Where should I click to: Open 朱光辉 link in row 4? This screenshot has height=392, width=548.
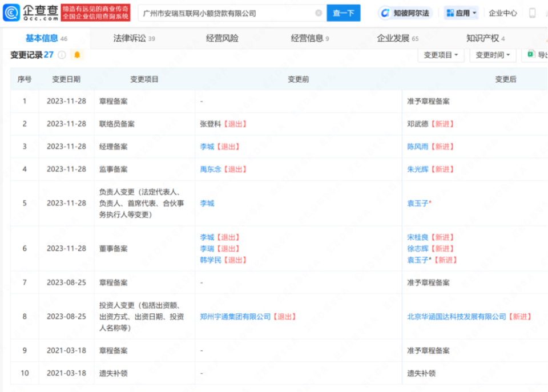click(x=418, y=169)
